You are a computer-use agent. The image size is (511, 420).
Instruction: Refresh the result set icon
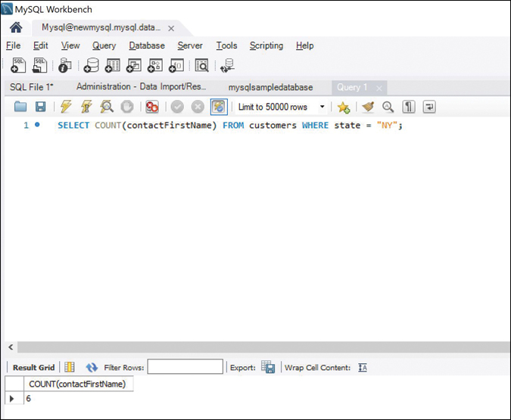92,368
